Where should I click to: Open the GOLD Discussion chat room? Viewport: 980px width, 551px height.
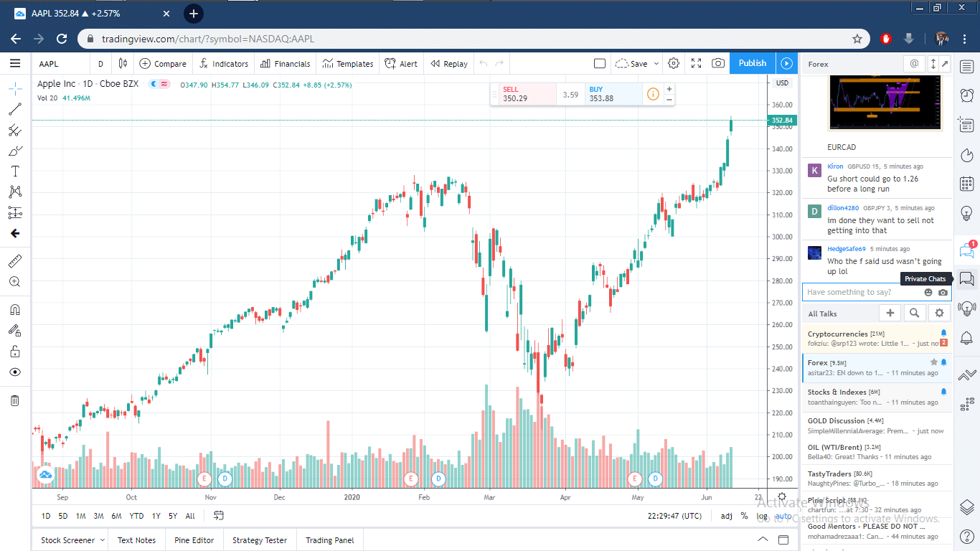877,425
